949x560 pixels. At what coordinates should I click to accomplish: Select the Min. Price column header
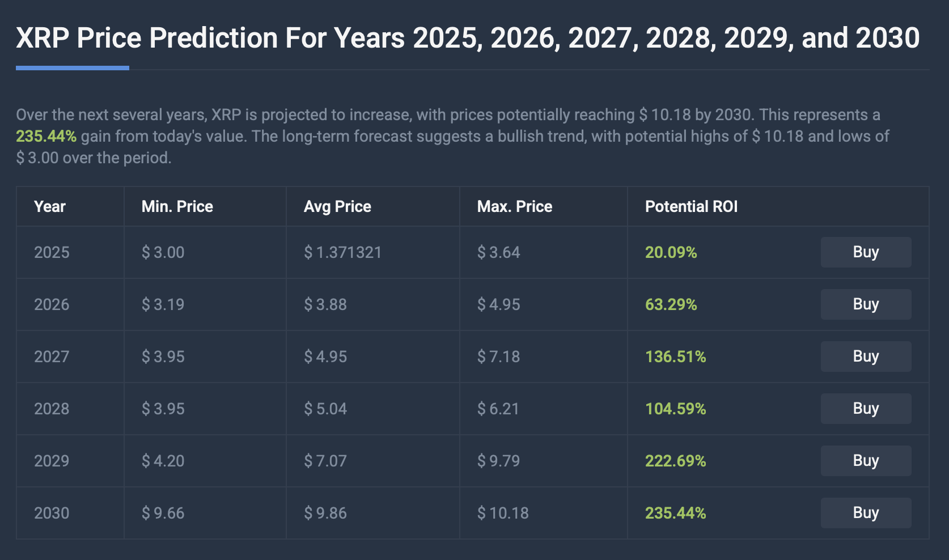[x=177, y=206]
